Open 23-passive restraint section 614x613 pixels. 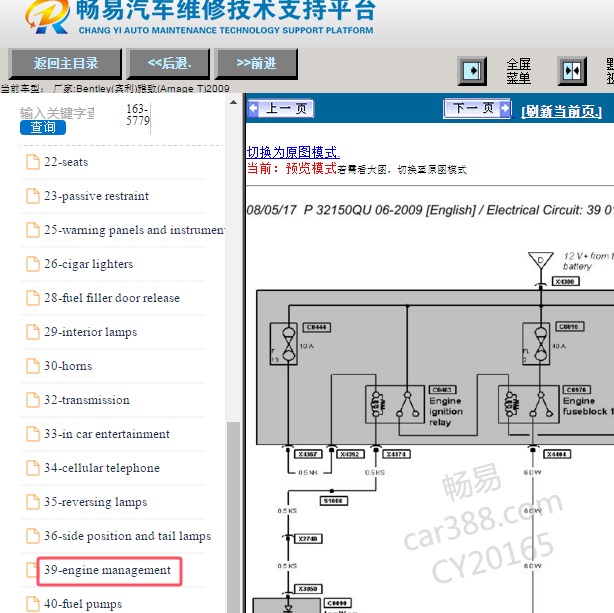pos(96,196)
